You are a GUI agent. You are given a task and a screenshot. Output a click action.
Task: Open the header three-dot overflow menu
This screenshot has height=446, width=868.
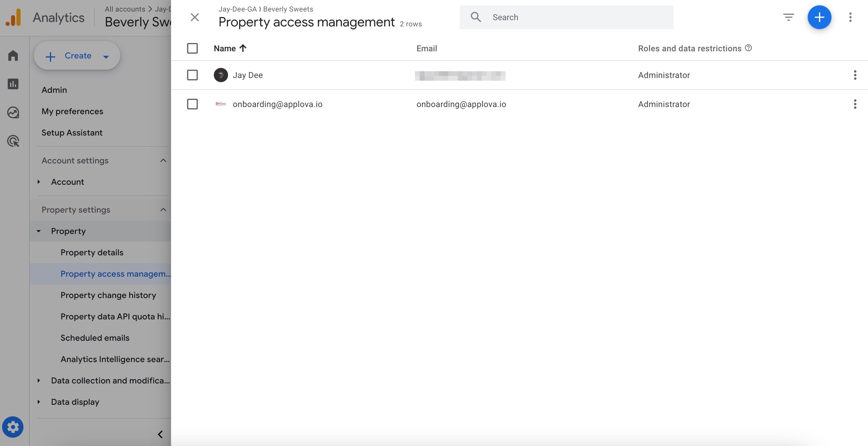850,17
